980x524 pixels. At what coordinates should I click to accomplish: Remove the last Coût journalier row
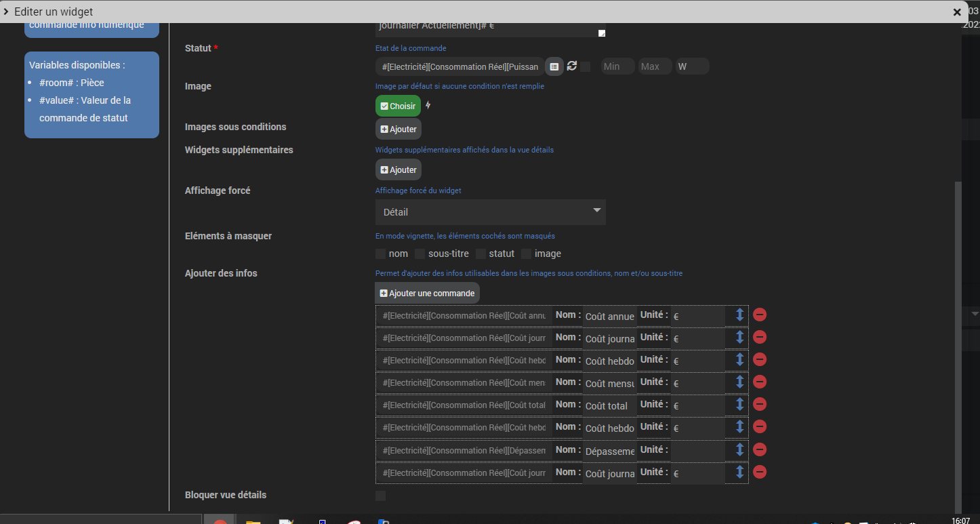click(760, 472)
